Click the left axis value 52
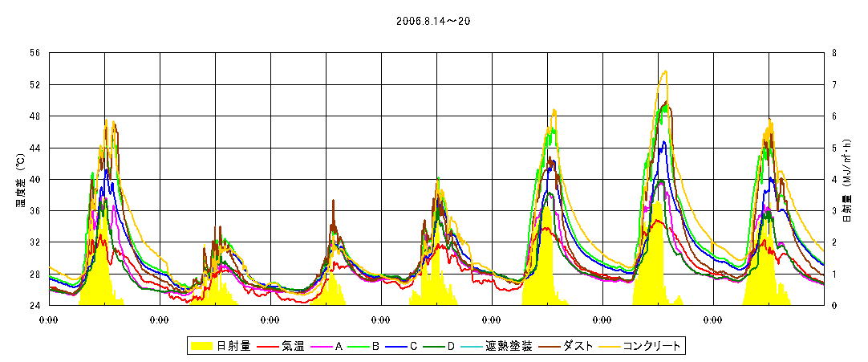Viewport: 868px width, 362px height. point(36,85)
